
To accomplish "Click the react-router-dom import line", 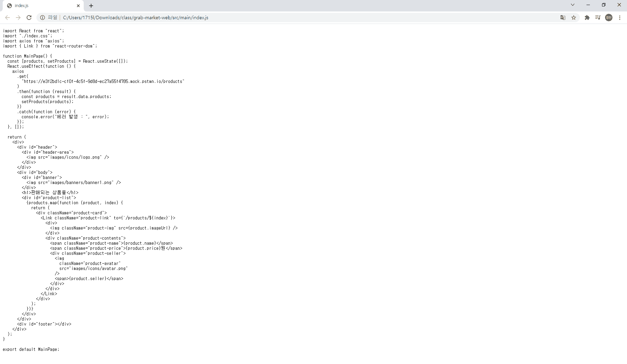I will click(50, 46).
